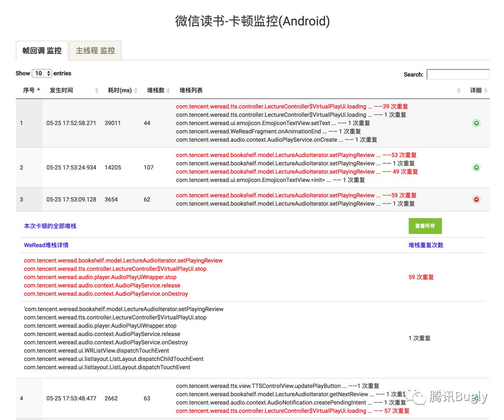Open the Show entries count selector
The image size is (504, 420).
(42, 73)
